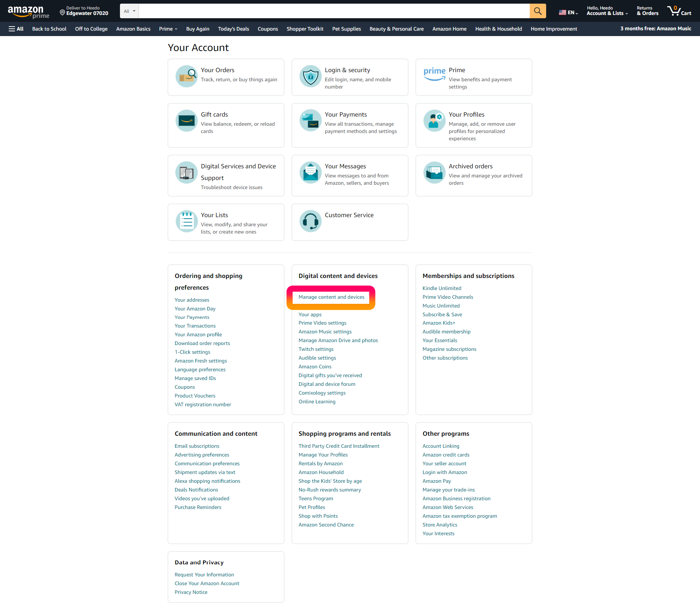Expand the Prime nav menu

pyautogui.click(x=168, y=29)
